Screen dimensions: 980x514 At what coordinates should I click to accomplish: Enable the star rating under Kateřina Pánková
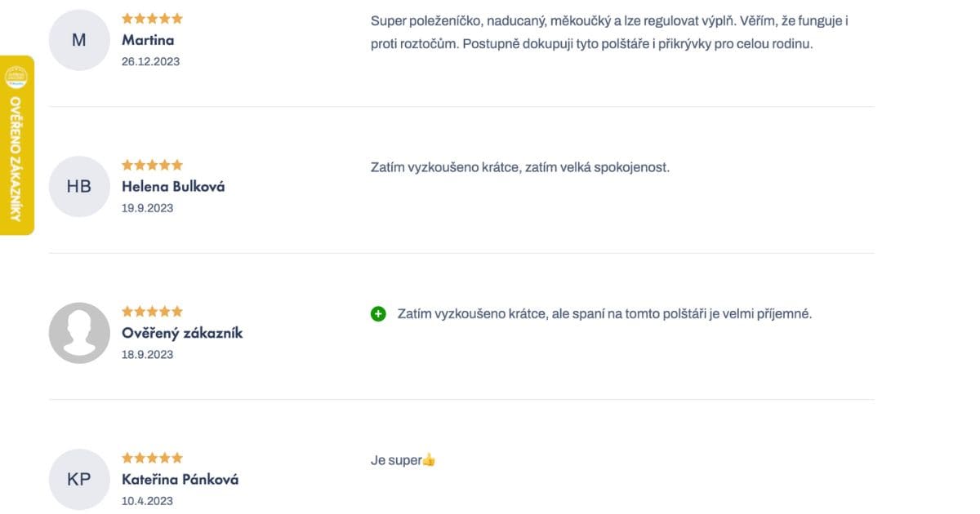coord(152,458)
